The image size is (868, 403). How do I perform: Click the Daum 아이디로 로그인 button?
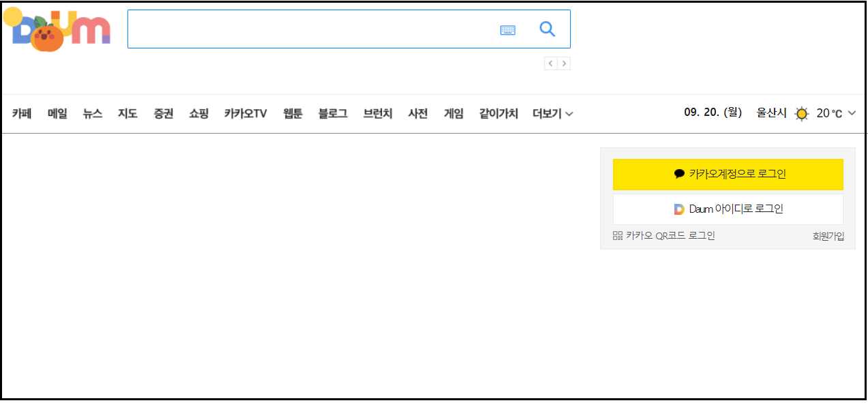[x=728, y=209]
